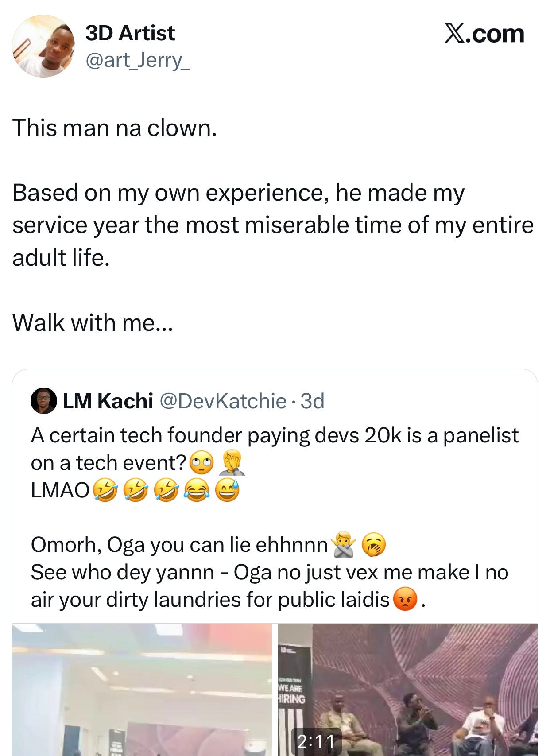Click the X.com logo
Image resolution: width=550 pixels, height=756 pixels.
[x=484, y=34]
